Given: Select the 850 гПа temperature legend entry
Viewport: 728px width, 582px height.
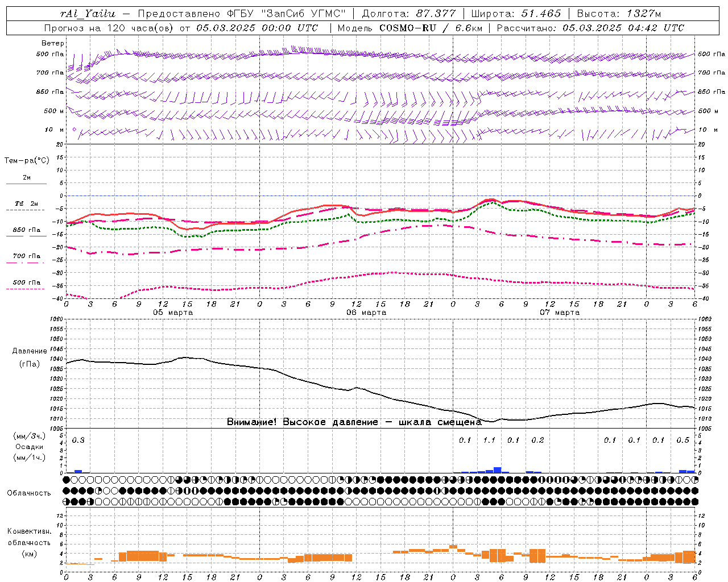Looking at the screenshot, I should click(27, 230).
